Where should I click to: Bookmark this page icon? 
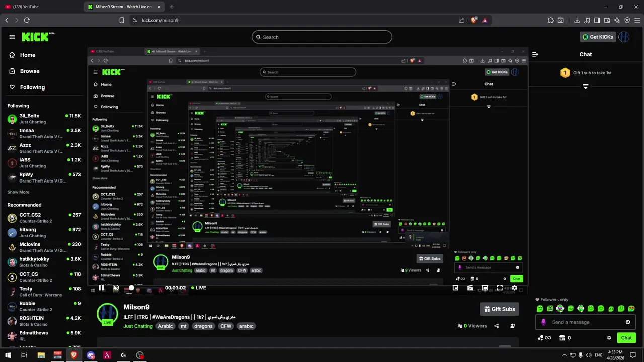[122, 20]
